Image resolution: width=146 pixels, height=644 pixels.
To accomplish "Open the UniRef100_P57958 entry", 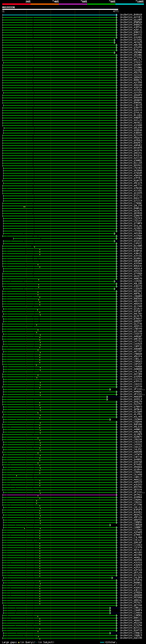I will pos(131,597).
